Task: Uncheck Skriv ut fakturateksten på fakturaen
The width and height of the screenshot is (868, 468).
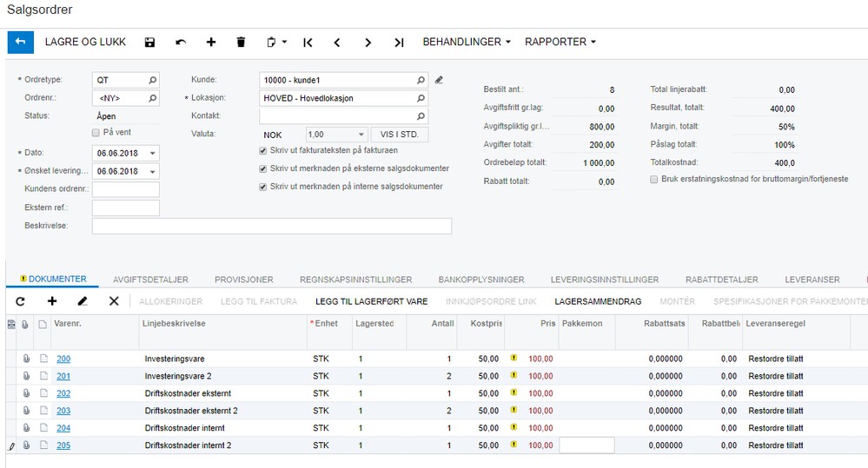Action: (x=263, y=150)
